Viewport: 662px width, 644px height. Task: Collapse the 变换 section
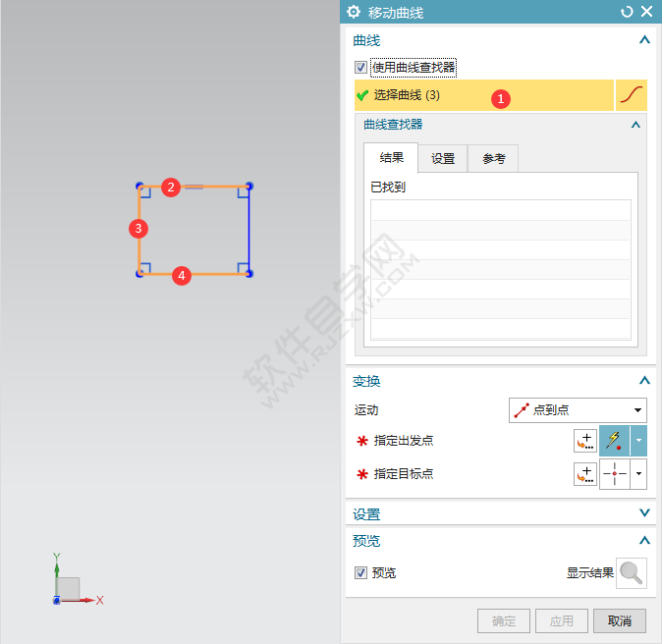(644, 381)
